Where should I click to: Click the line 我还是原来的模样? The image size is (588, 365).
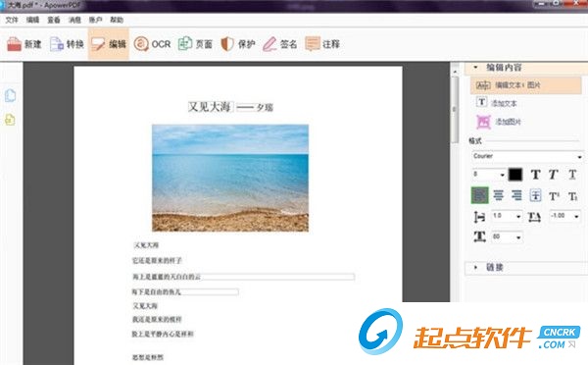coord(157,320)
